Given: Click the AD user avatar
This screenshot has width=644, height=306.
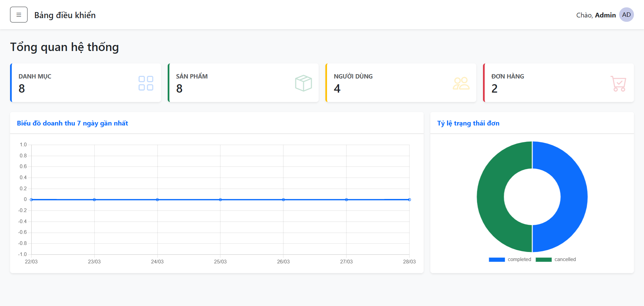Looking at the screenshot, I should pos(626,15).
